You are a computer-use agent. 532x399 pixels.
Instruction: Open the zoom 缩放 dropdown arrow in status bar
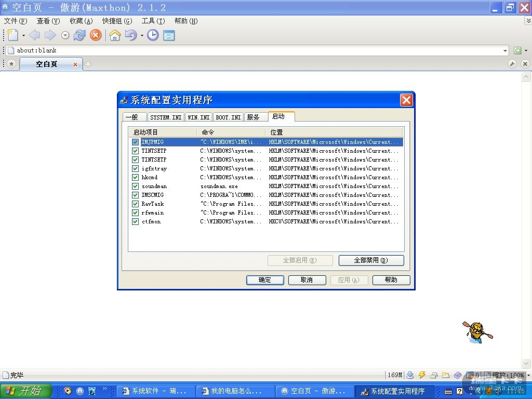click(528, 375)
